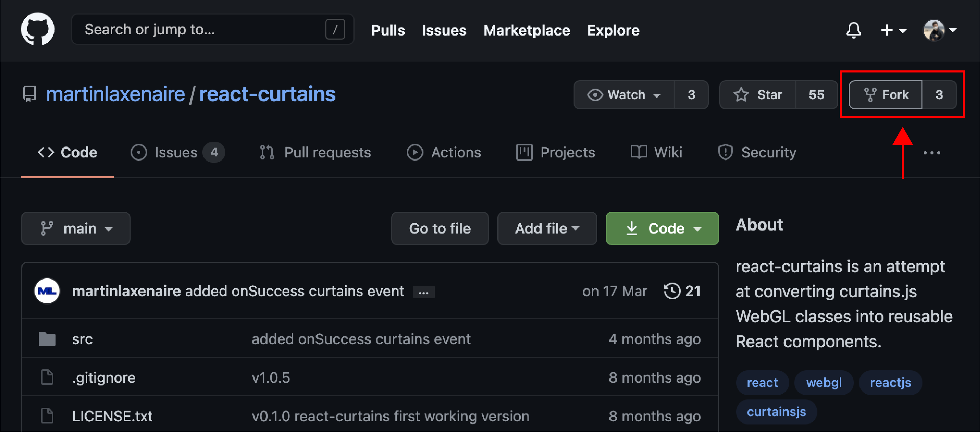Open martinlaxenaire commit author link
The height and width of the screenshot is (432, 980).
coord(126,291)
